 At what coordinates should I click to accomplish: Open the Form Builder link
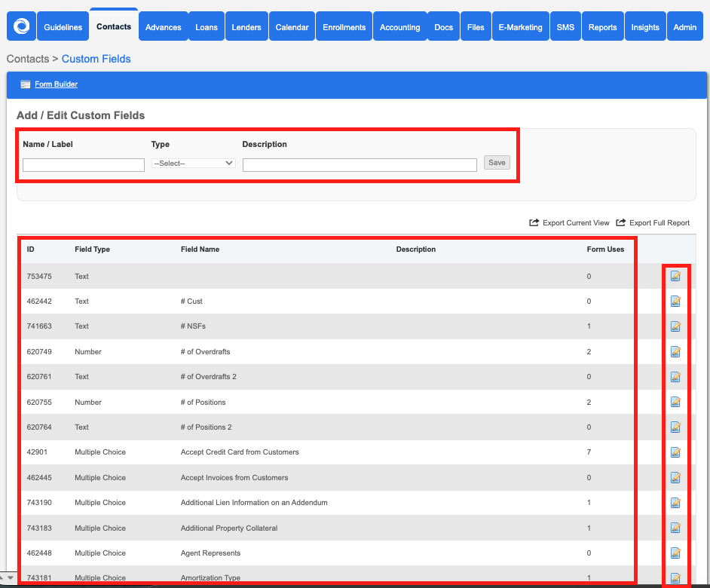pyautogui.click(x=56, y=84)
